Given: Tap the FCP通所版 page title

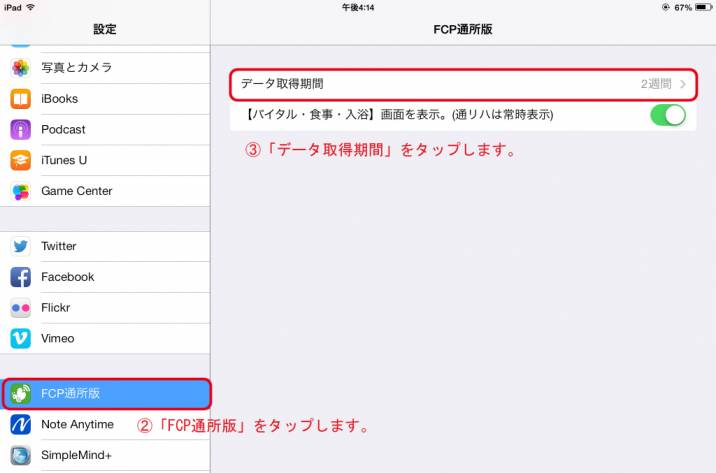Looking at the screenshot, I should click(x=463, y=29).
